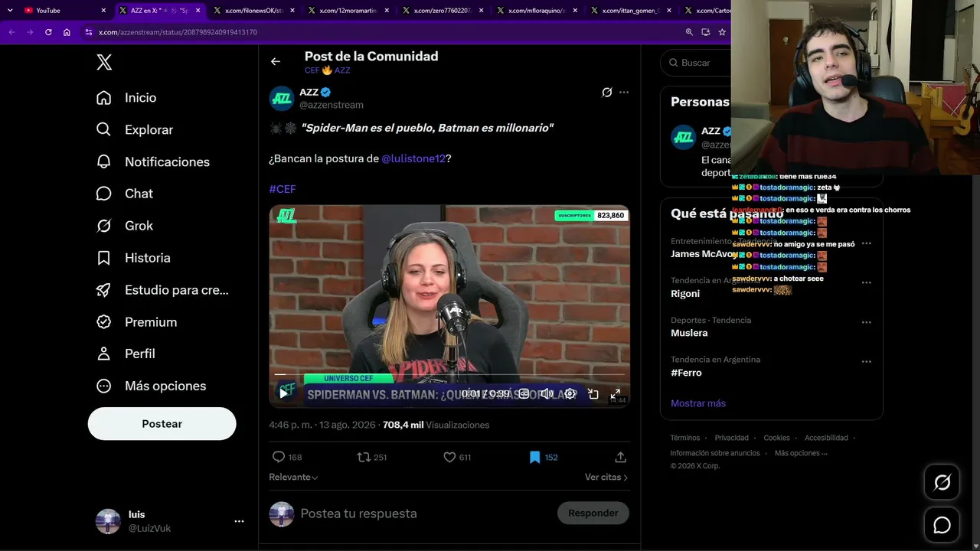Expand the footer Más opciones menu
The image size is (980, 551).
[801, 453]
